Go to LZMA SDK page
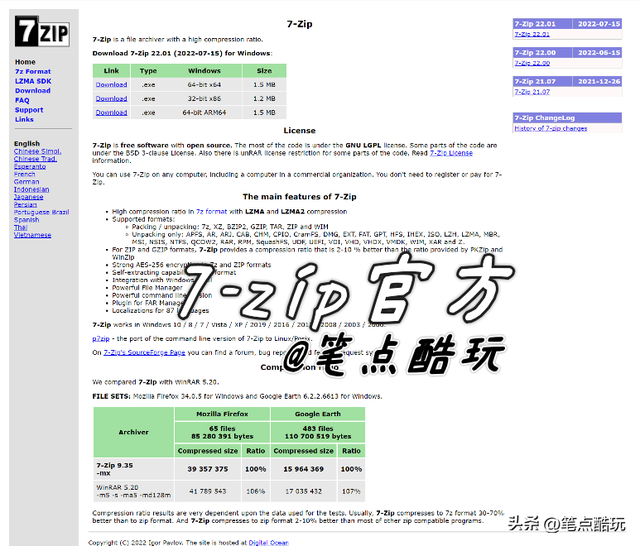This screenshot has height=546, width=640. 33,81
